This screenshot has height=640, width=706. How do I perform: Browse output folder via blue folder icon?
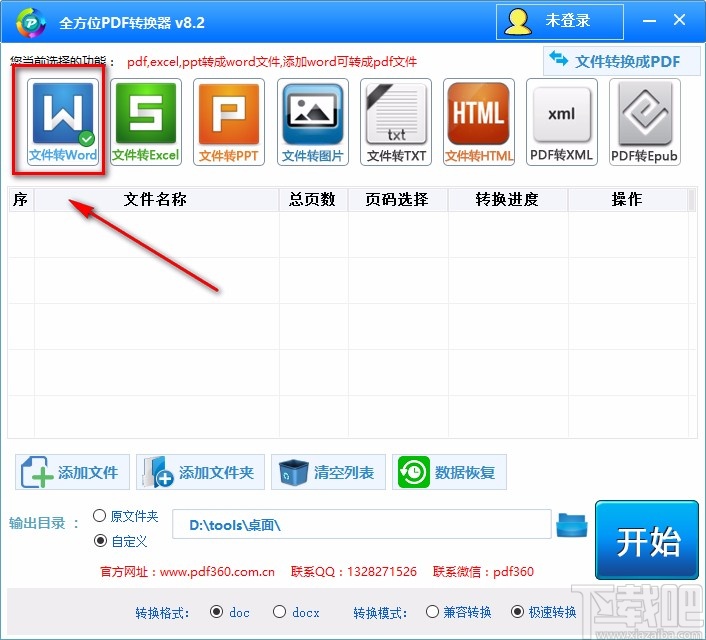[572, 525]
